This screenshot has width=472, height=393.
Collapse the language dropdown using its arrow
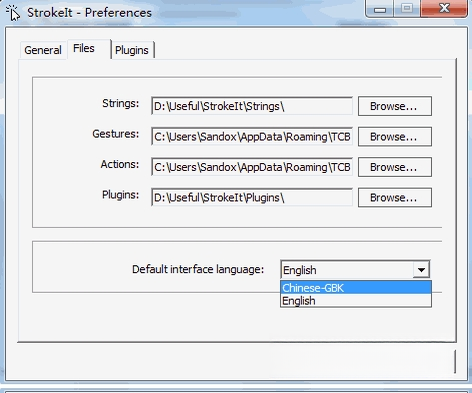(x=421, y=270)
